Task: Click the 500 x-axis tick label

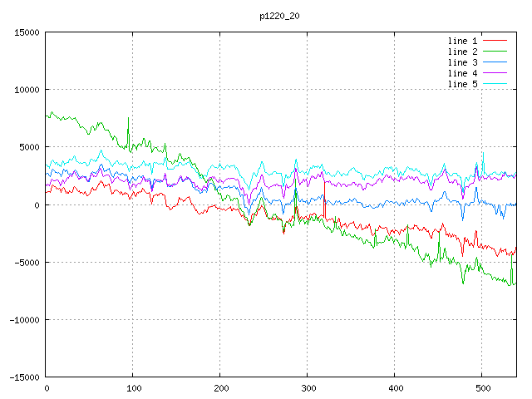Action: (x=482, y=388)
